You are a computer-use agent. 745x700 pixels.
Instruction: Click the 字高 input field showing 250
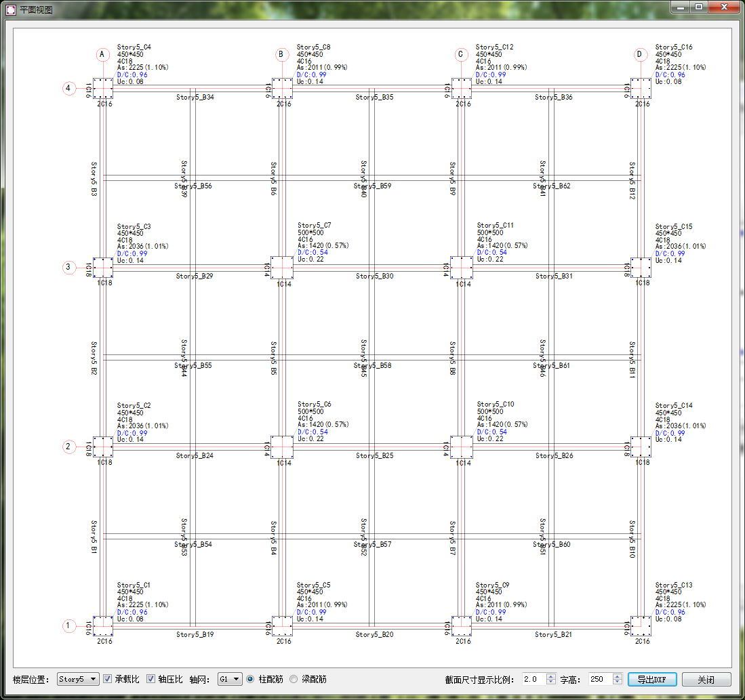[x=599, y=679]
